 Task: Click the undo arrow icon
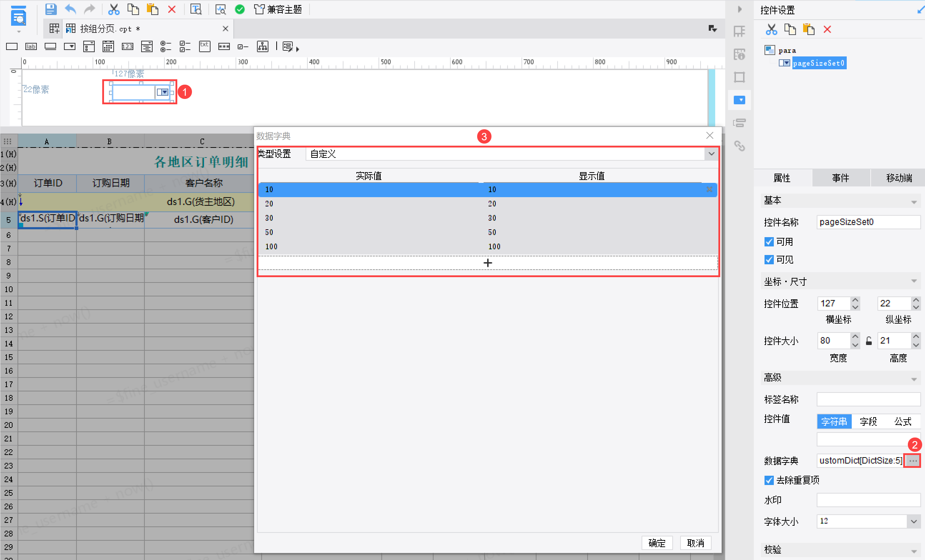click(x=70, y=9)
